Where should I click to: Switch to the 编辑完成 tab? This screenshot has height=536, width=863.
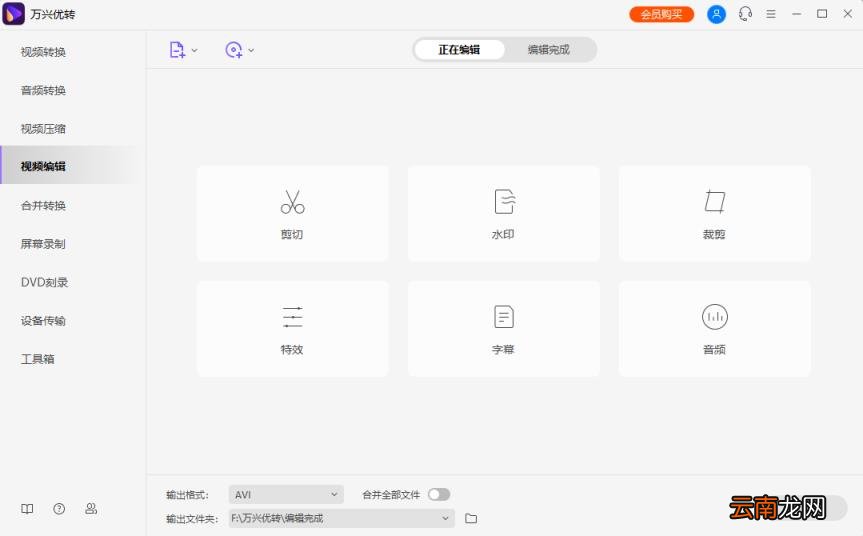549,50
